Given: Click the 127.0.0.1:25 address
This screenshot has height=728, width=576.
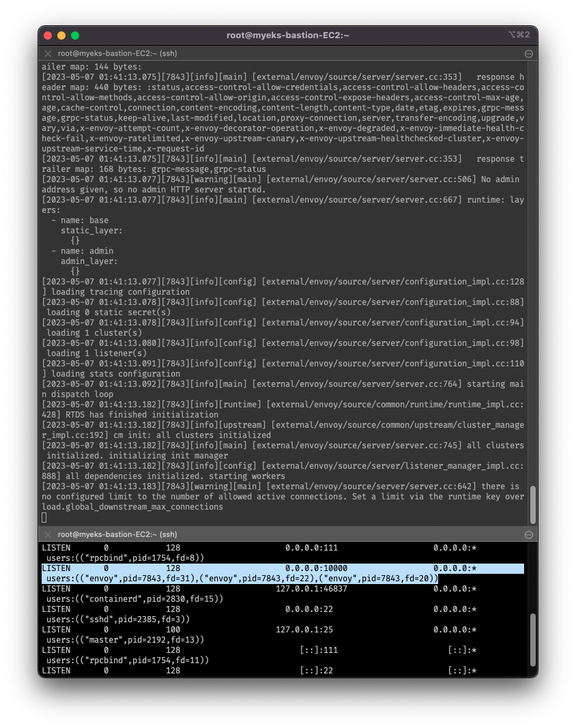Looking at the screenshot, I should pyautogui.click(x=304, y=630).
